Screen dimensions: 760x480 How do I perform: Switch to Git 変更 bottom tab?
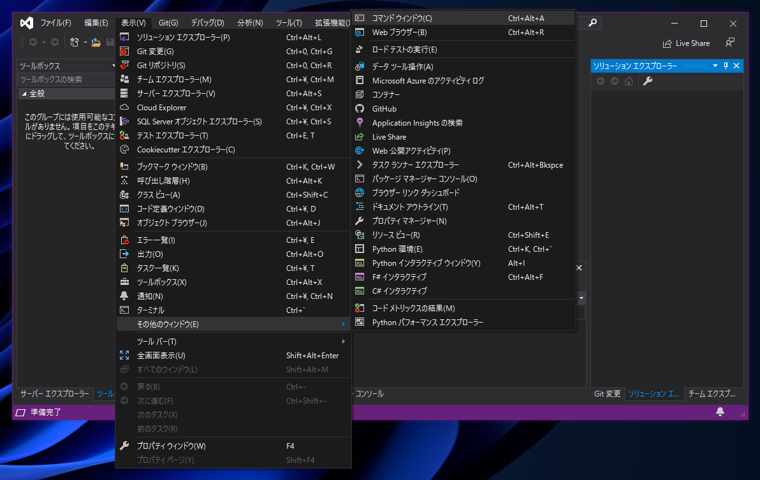point(607,394)
